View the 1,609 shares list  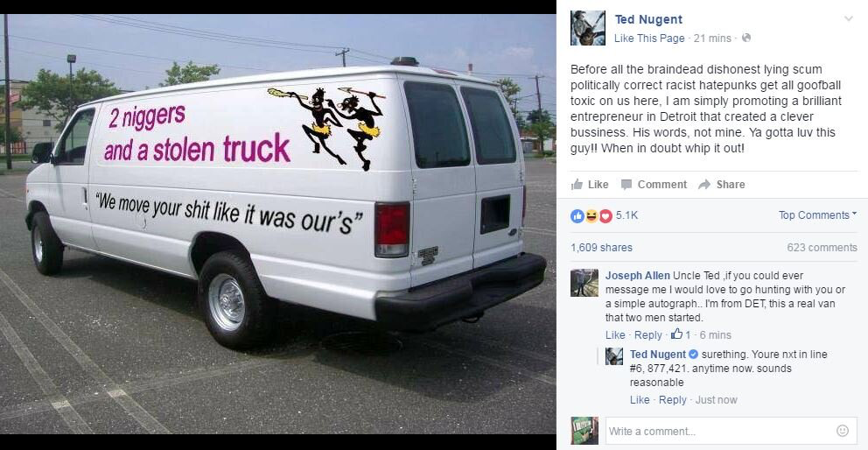[601, 248]
